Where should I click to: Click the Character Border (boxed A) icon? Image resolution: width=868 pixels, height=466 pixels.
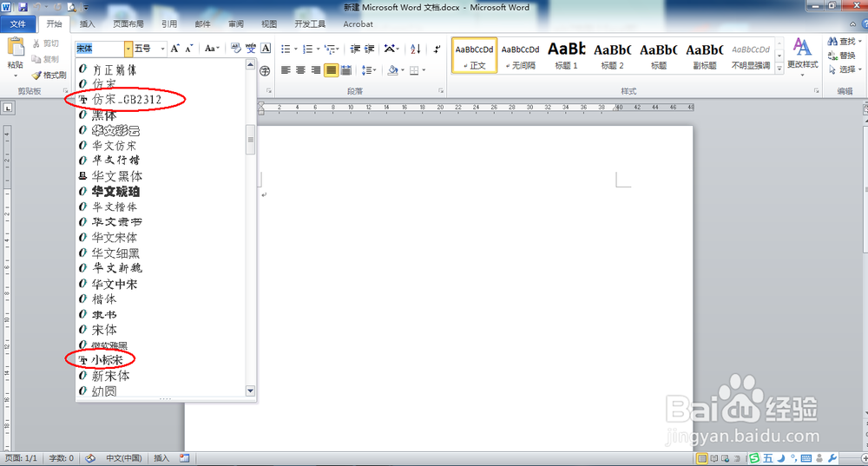pos(266,49)
